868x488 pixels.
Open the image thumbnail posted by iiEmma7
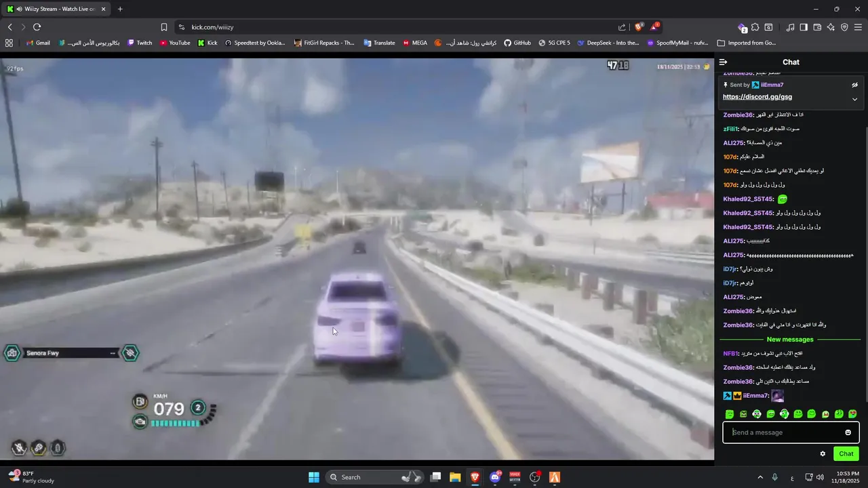[x=778, y=396]
